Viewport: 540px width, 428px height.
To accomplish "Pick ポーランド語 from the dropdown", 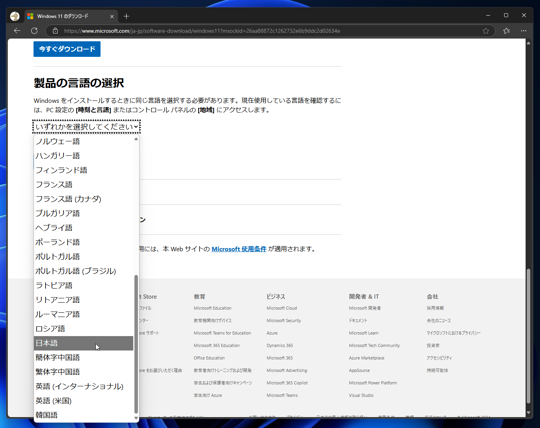I will coord(83,242).
